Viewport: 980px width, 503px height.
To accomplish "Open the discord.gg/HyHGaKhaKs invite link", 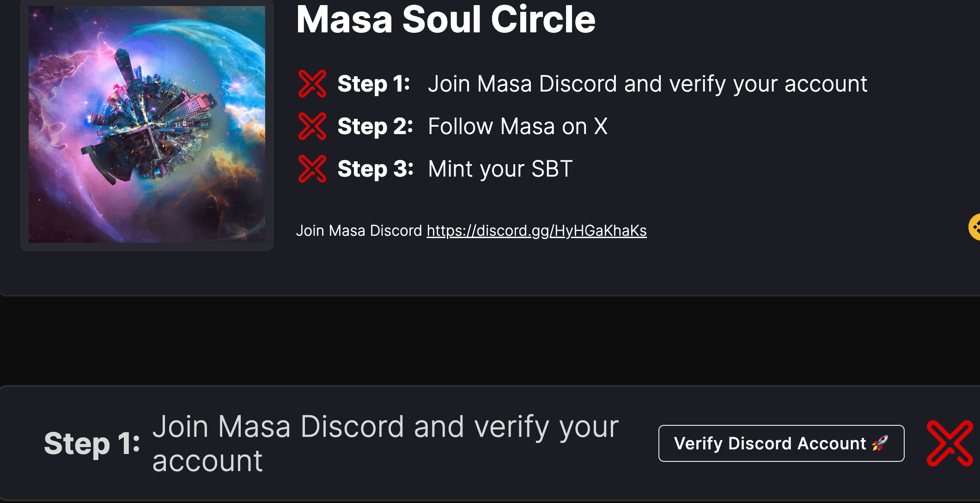I will pyautogui.click(x=536, y=231).
